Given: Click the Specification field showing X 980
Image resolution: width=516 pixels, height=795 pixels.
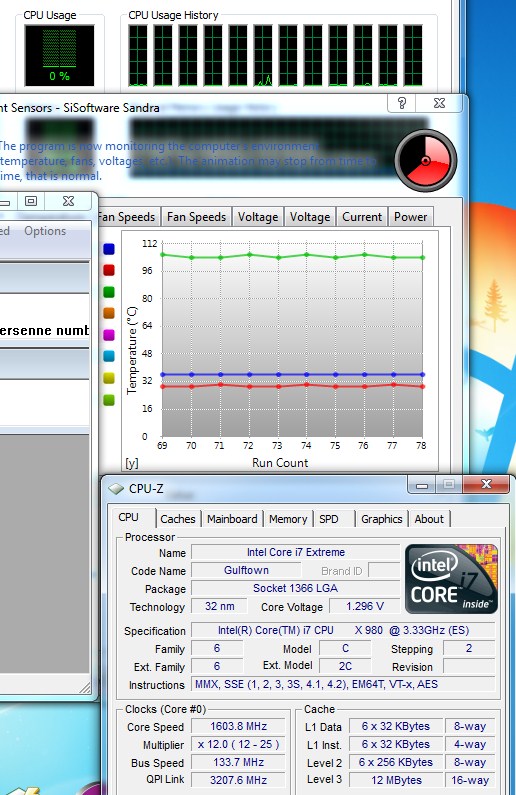Looking at the screenshot, I should coord(343,630).
